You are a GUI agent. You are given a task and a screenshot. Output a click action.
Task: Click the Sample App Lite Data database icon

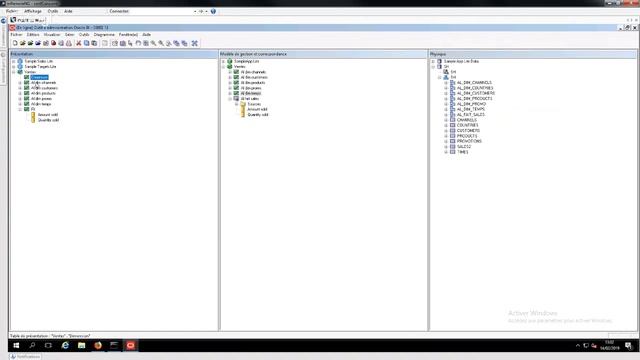pyautogui.click(x=440, y=61)
